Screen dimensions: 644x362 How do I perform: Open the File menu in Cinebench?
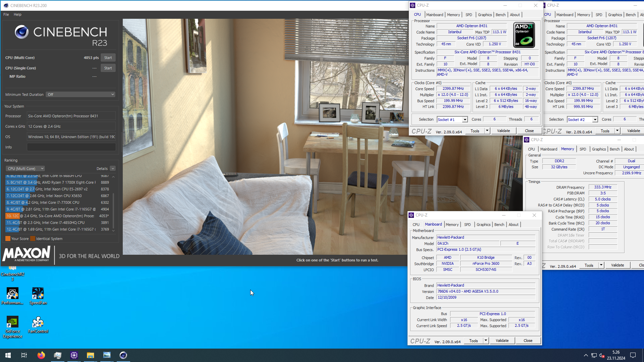pyautogui.click(x=6, y=14)
